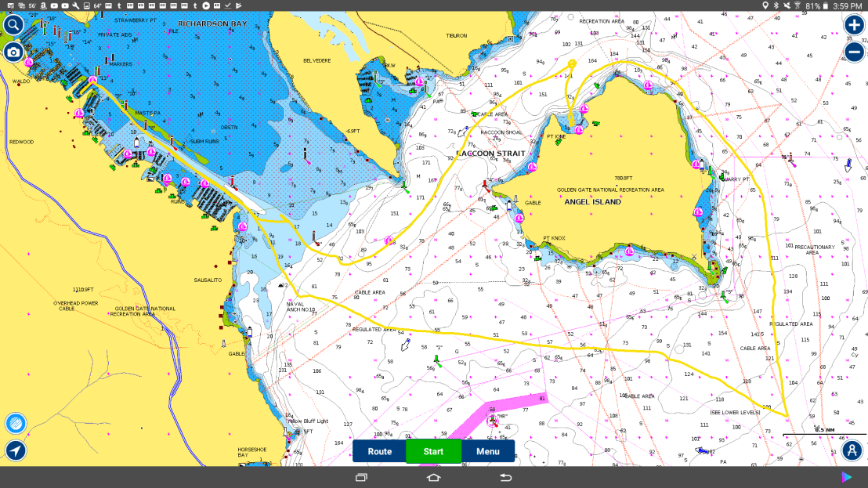Tap the camera snapshot icon
The height and width of the screenshot is (488, 868).
[13, 52]
